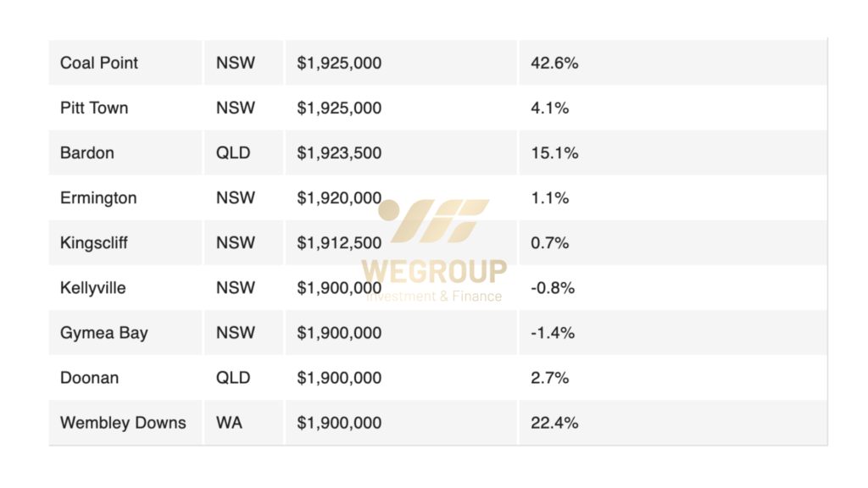Select Bardon's $1,923,500 price cell

[339, 153]
